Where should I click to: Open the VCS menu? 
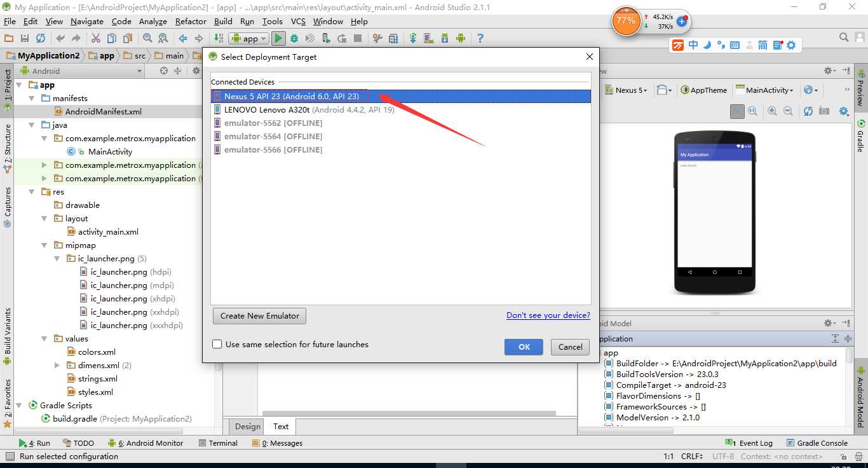point(299,21)
